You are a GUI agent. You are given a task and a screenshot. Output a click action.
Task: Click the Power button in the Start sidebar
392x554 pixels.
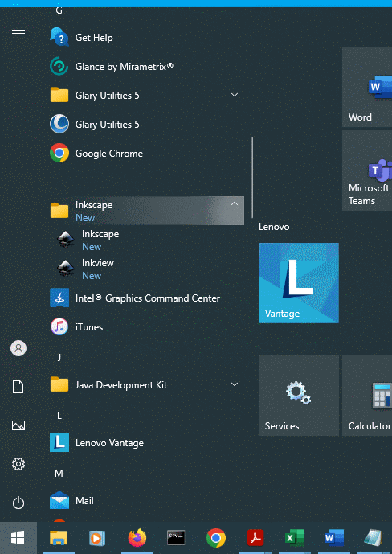click(x=18, y=503)
